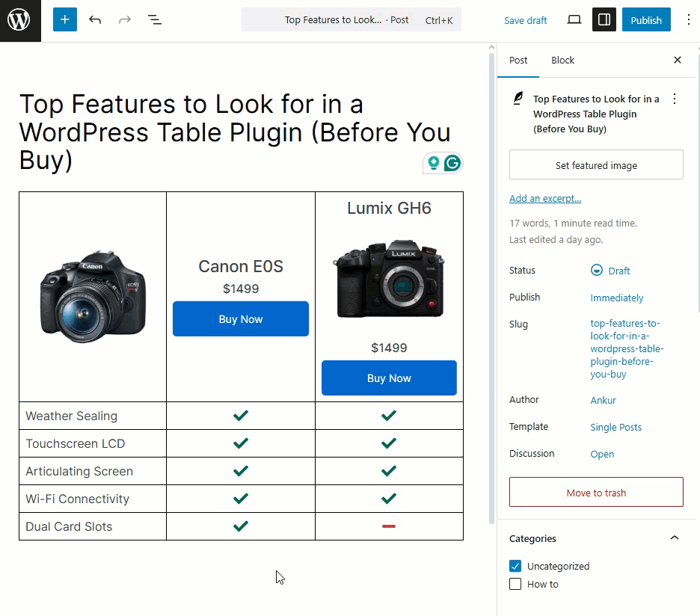Edit the post slug link
Viewport: 700px width, 616px height.
coord(627,348)
